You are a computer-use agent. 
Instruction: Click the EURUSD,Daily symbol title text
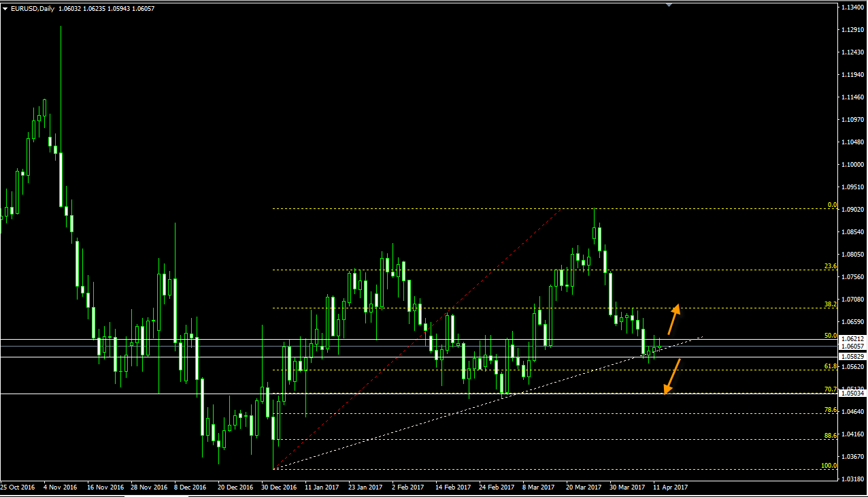coord(34,8)
